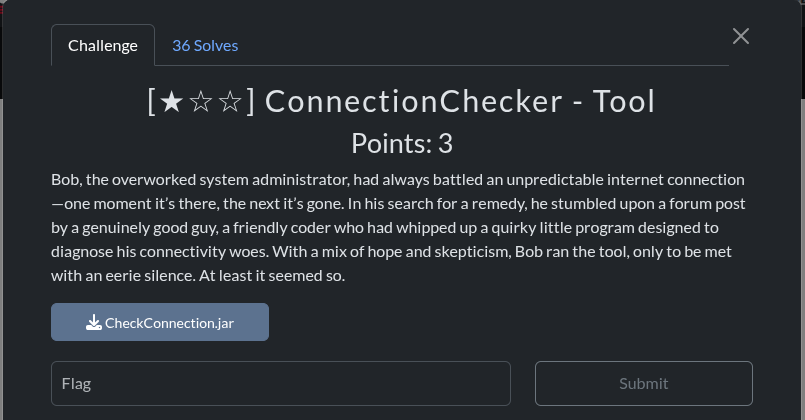805x420 pixels.
Task: Focus the Flag input field
Action: tap(280, 383)
